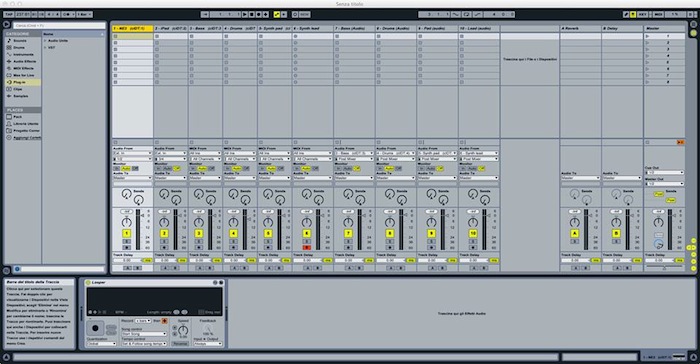Expand the Audio Units folder
This screenshot has width=700, height=364.
point(45,41)
